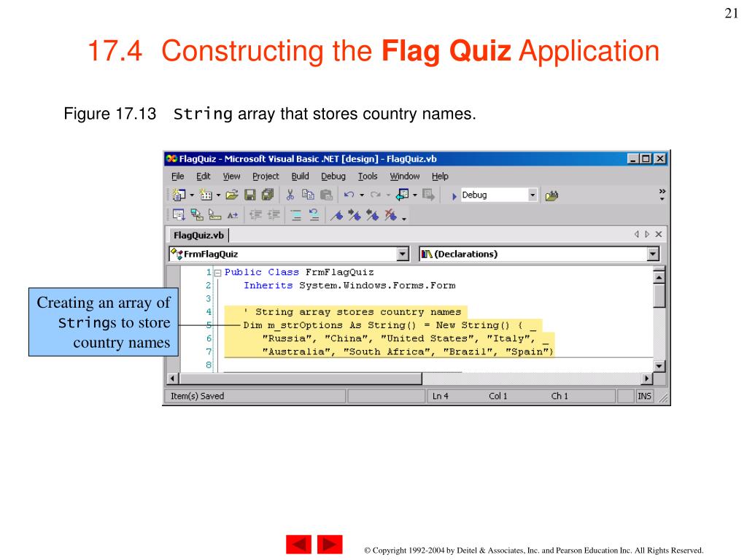Screen dimensions: 747x560
Task: Expand the FrmFlagQuiz class name dropdown
Action: point(403,254)
